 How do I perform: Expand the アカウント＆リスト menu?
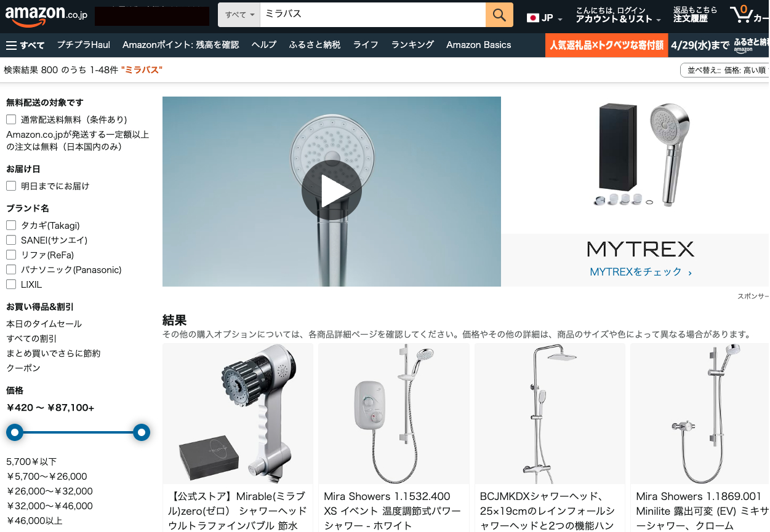(617, 19)
